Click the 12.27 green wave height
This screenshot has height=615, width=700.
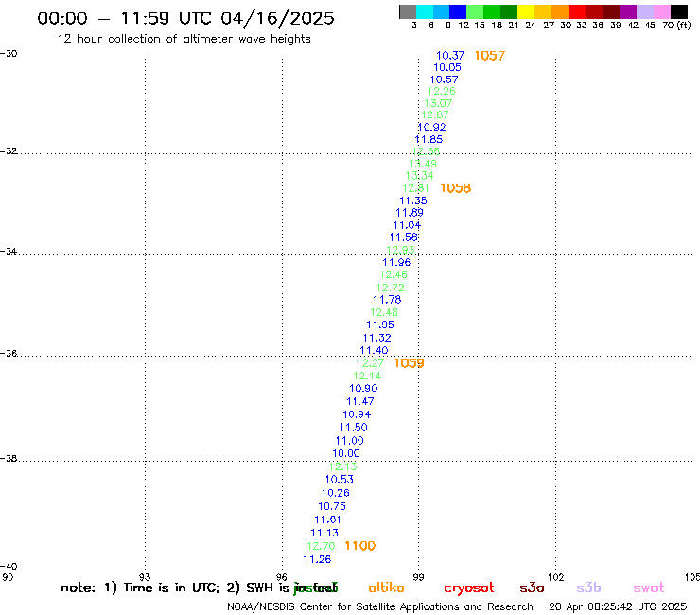coord(370,363)
